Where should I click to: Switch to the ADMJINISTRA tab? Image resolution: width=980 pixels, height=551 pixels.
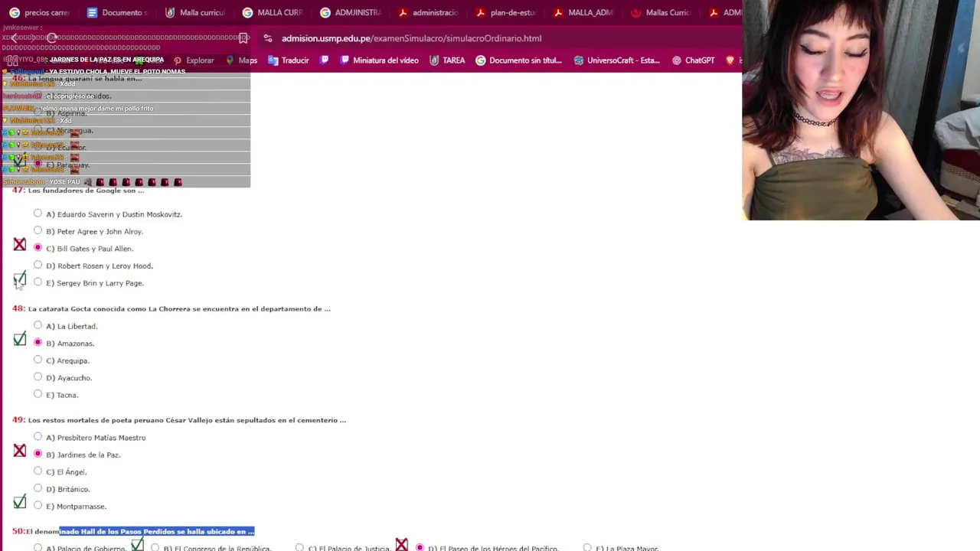tap(351, 12)
